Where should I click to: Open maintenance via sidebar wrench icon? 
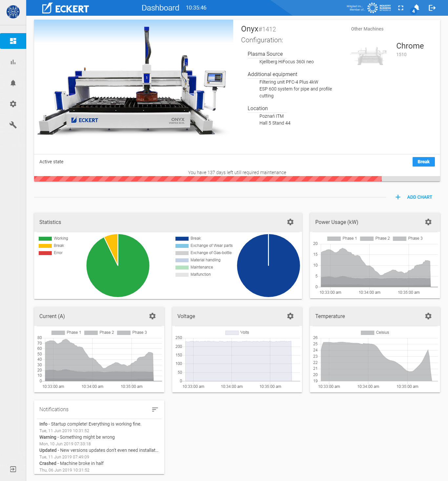pos(13,125)
